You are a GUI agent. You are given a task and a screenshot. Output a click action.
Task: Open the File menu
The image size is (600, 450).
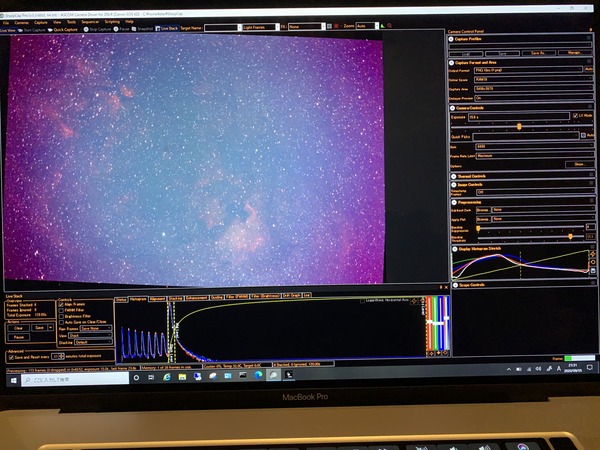click(6, 23)
